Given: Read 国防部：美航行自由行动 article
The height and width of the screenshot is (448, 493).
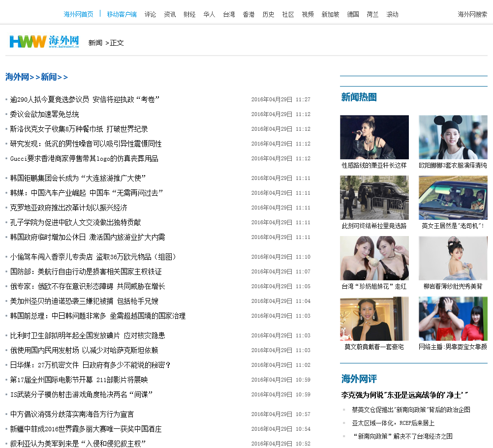Looking at the screenshot, I should click(x=86, y=272).
